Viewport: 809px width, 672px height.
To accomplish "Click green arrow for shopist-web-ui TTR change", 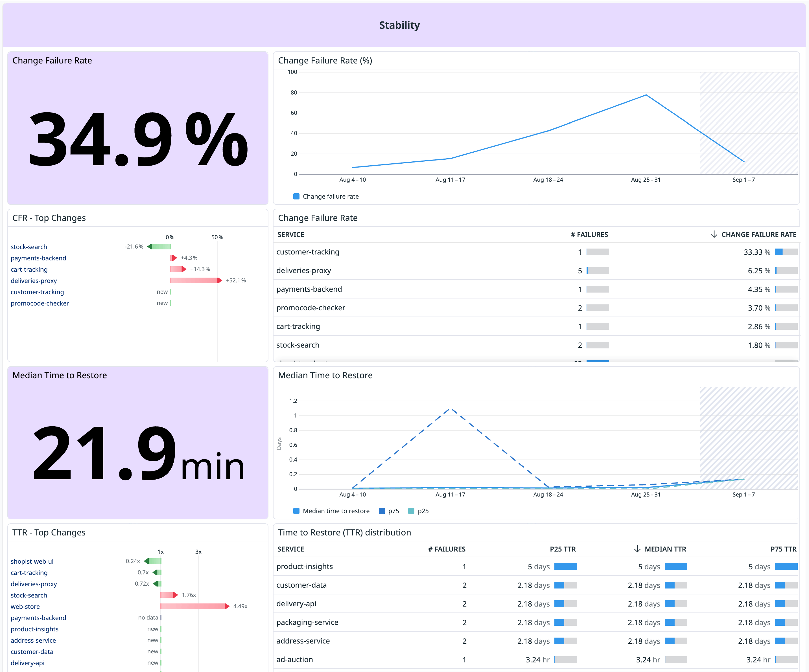I will pos(147,561).
